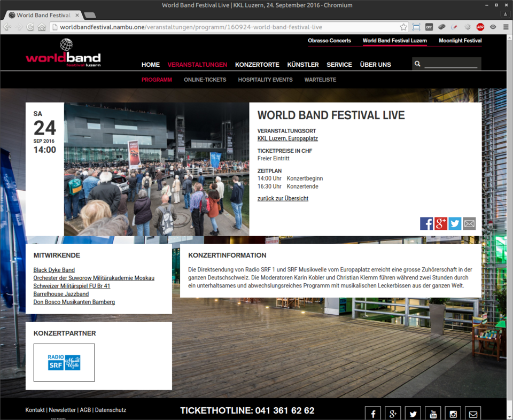This screenshot has height=420, width=513.
Task: Reload the page with the refresh icon
Action: coord(30,27)
